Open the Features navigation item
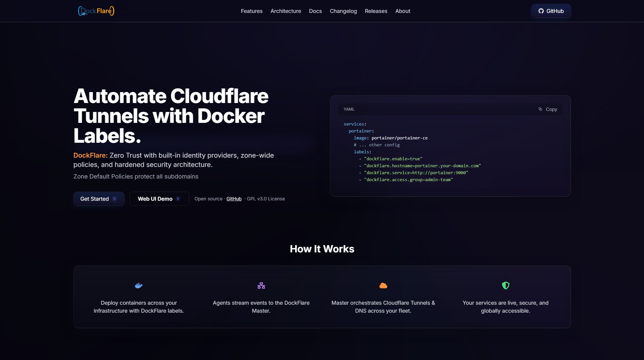The width and height of the screenshot is (644, 360). 251,11
